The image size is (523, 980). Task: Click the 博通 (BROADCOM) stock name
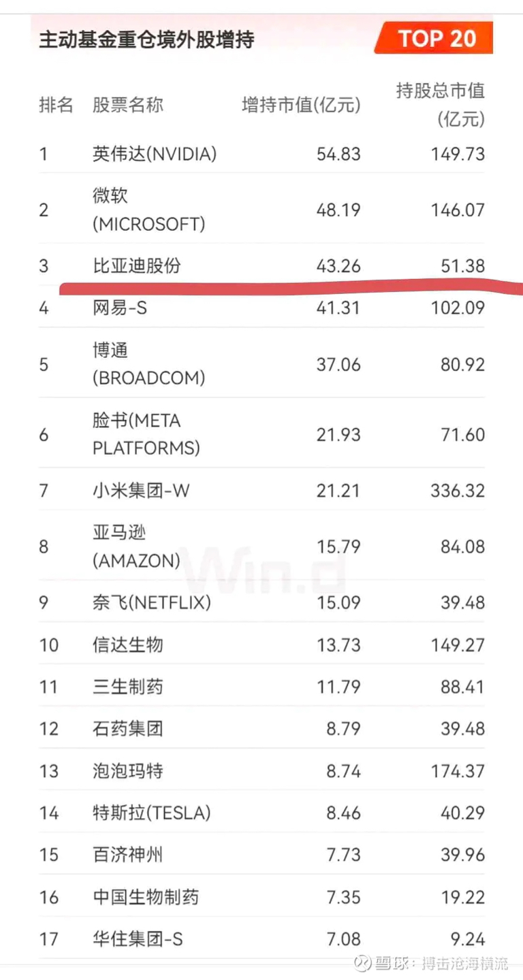pos(148,364)
